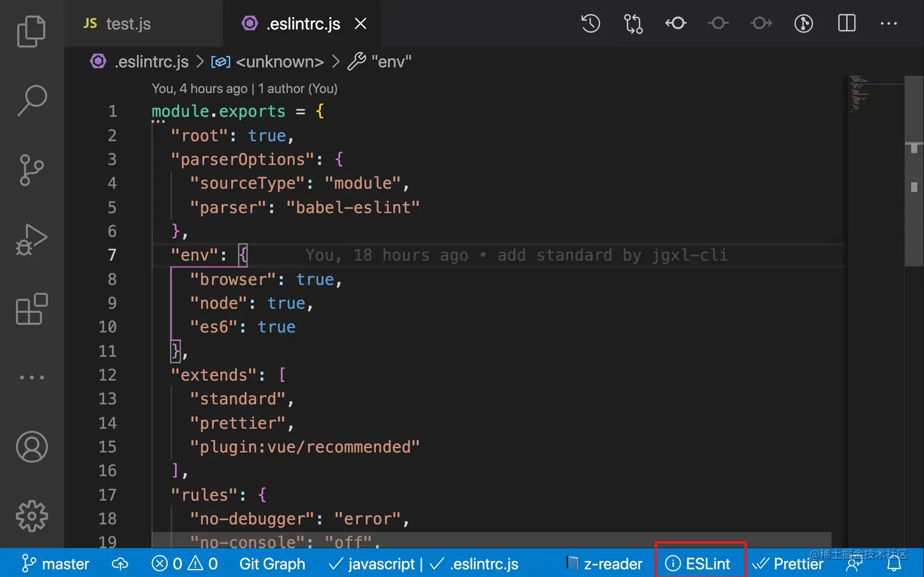Click line number 12 in gutter
Viewport: 924px width, 577px height.
coord(108,375)
